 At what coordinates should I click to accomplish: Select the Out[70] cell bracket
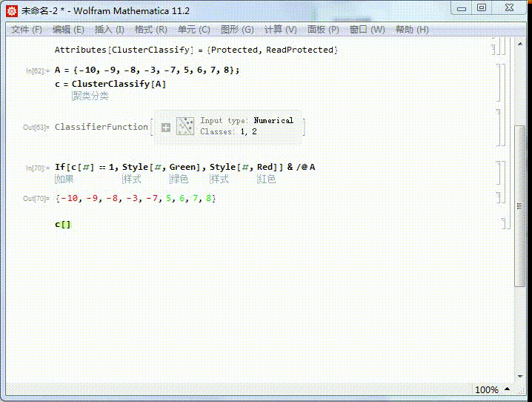499,197
